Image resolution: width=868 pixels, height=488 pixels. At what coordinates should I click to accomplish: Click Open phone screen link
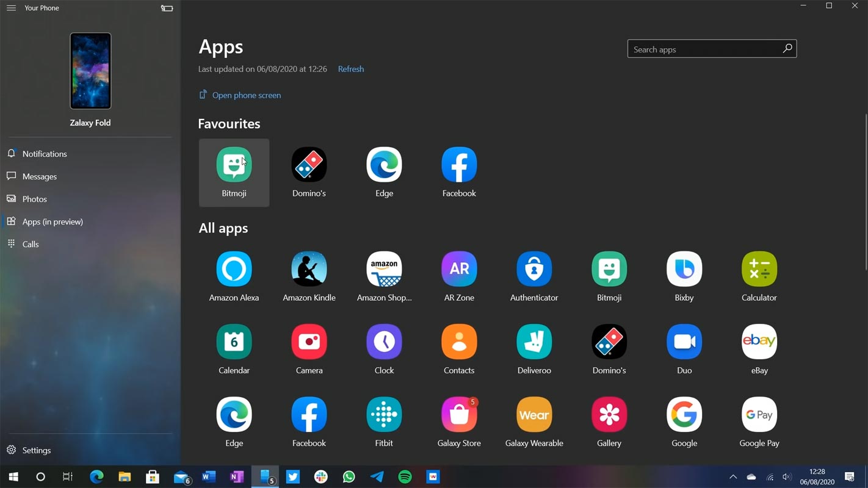(240, 95)
